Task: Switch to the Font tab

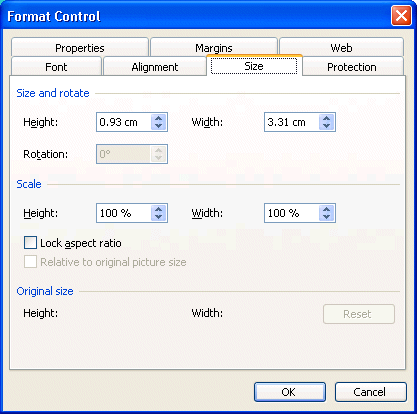Action: (x=56, y=66)
